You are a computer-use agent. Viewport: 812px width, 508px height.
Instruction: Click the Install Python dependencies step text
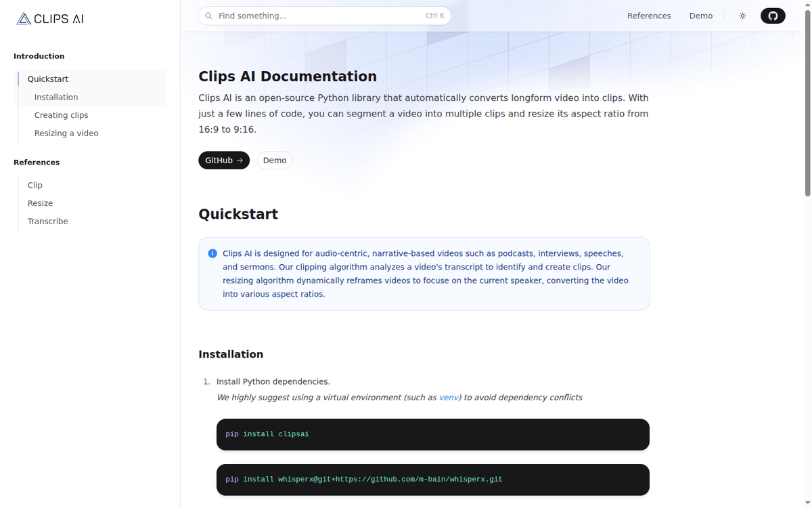[x=273, y=382]
